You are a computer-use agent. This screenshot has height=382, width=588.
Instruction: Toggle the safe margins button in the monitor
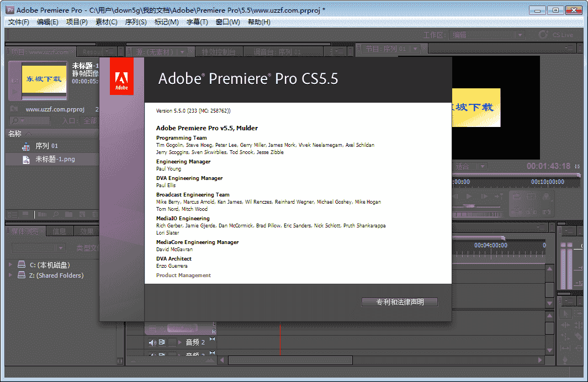(x=531, y=196)
